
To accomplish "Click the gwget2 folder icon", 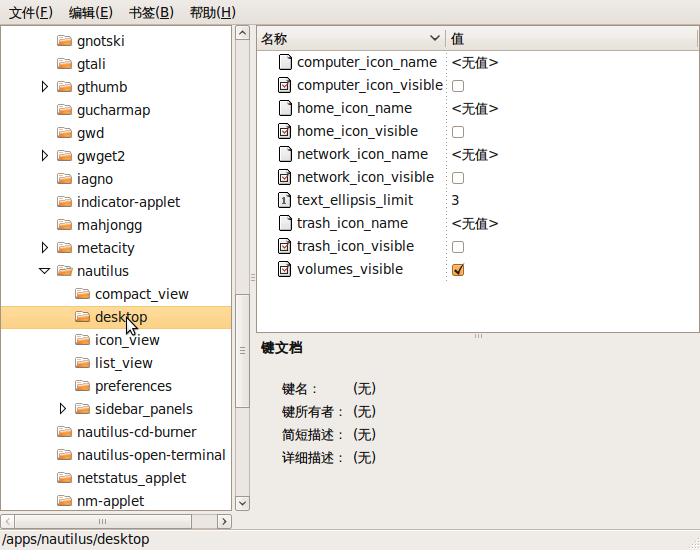I will (x=65, y=156).
